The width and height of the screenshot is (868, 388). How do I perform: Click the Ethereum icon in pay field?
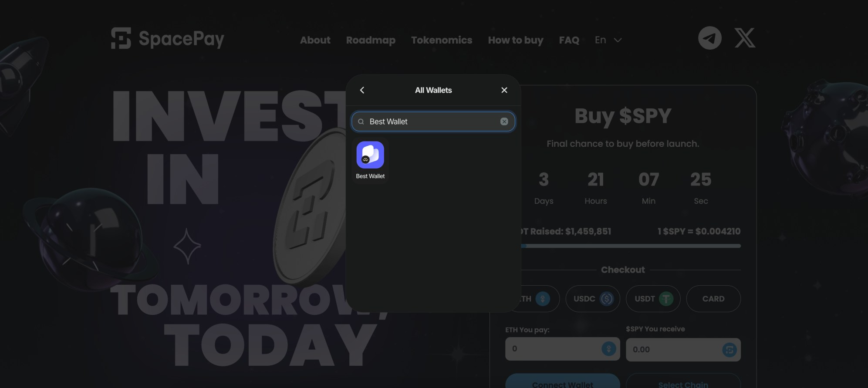click(608, 349)
